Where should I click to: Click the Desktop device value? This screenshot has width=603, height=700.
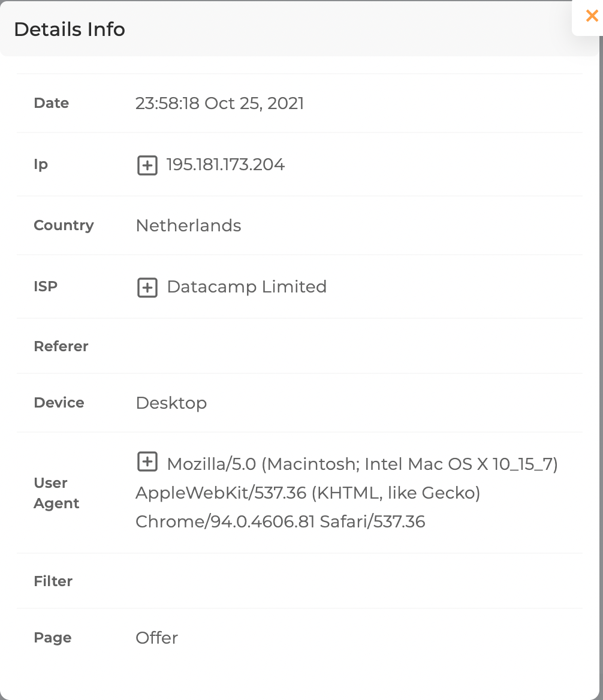(171, 403)
